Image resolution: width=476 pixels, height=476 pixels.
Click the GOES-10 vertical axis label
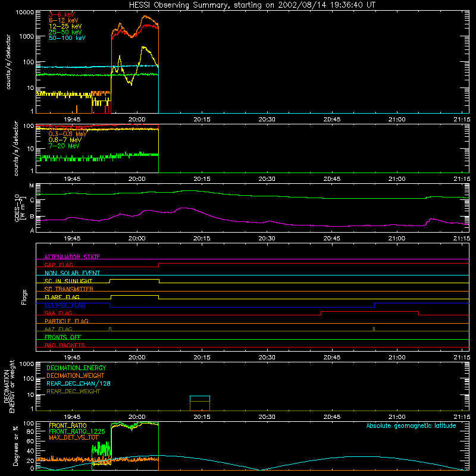click(x=19, y=208)
